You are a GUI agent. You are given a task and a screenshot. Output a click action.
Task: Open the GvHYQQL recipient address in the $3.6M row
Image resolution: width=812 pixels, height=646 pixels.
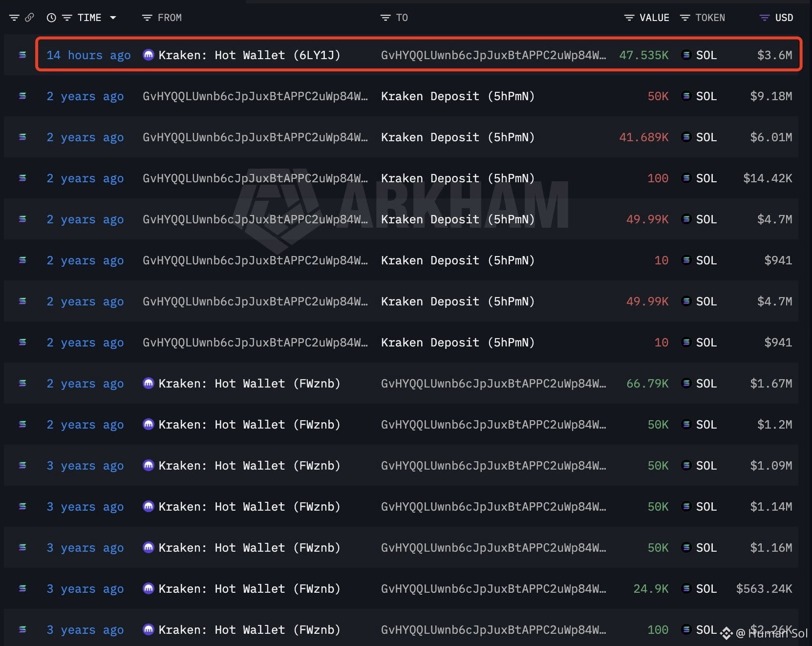493,55
